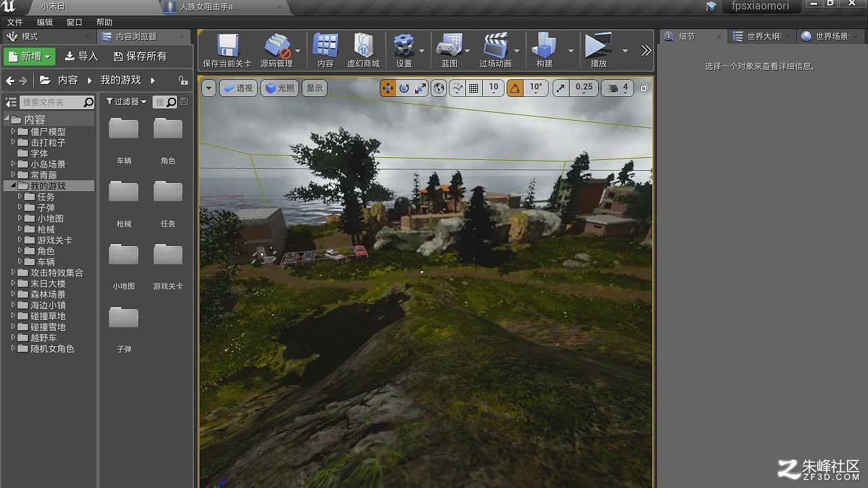Expand the 攻击特效集合 tree folder
This screenshot has height=488, width=868.
click(13, 272)
